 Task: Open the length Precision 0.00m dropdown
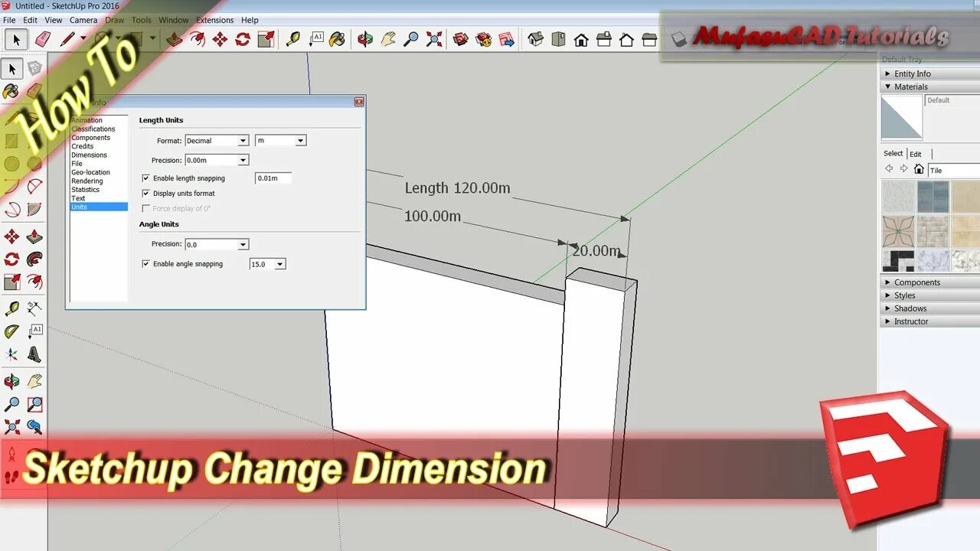(x=217, y=161)
